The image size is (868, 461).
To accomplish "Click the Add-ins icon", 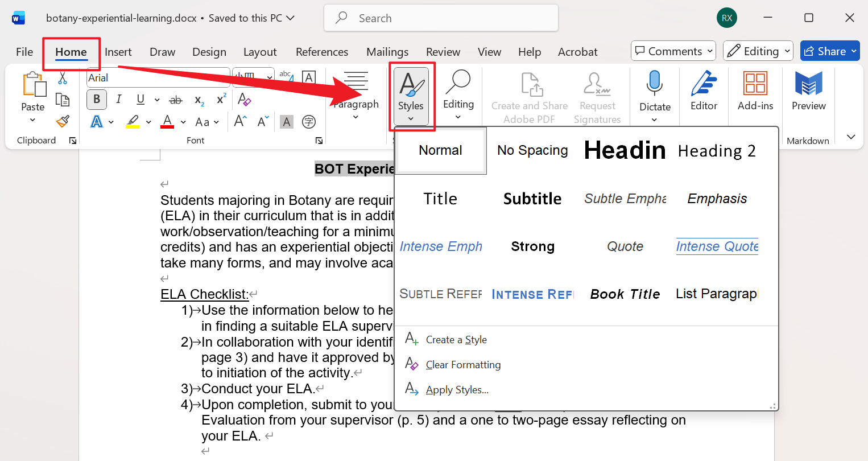I will (755, 91).
